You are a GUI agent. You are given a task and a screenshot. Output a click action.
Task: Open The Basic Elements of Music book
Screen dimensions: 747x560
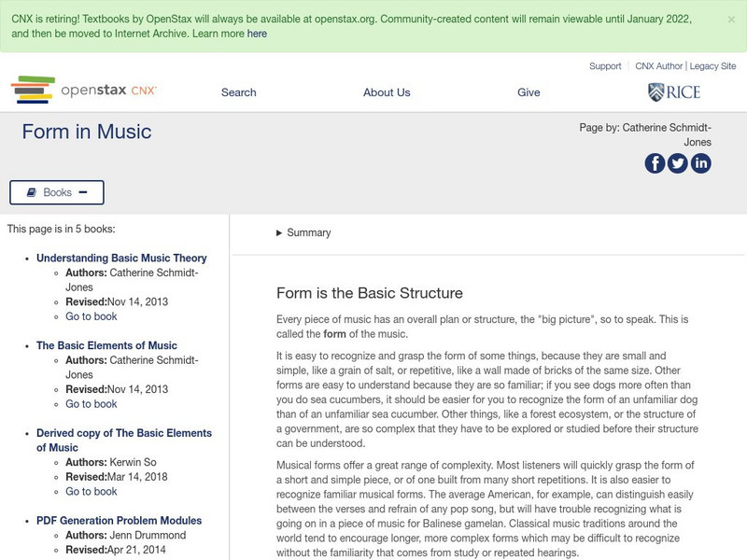click(106, 346)
